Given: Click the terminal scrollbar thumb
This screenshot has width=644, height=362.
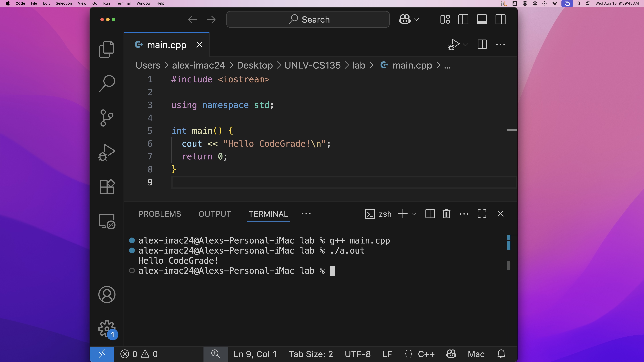Looking at the screenshot, I should pos(509,265).
